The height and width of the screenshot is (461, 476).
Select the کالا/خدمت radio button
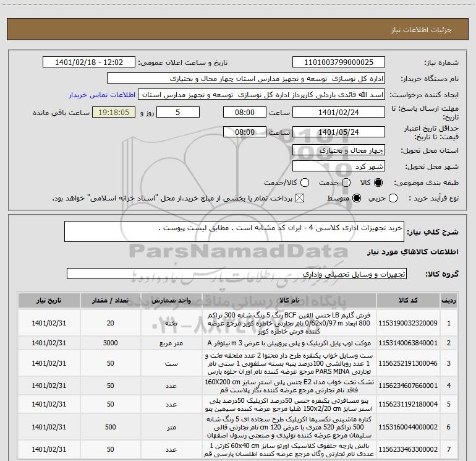tap(305, 183)
